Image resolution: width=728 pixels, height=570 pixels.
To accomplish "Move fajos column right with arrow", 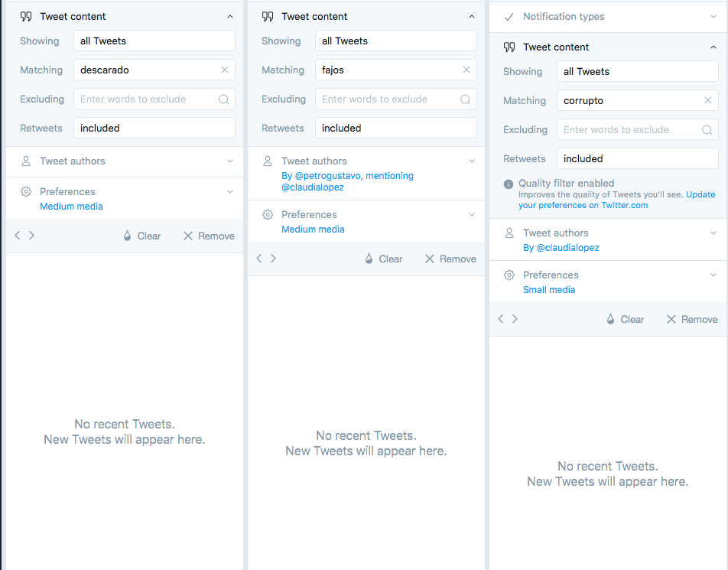I will 274,259.
